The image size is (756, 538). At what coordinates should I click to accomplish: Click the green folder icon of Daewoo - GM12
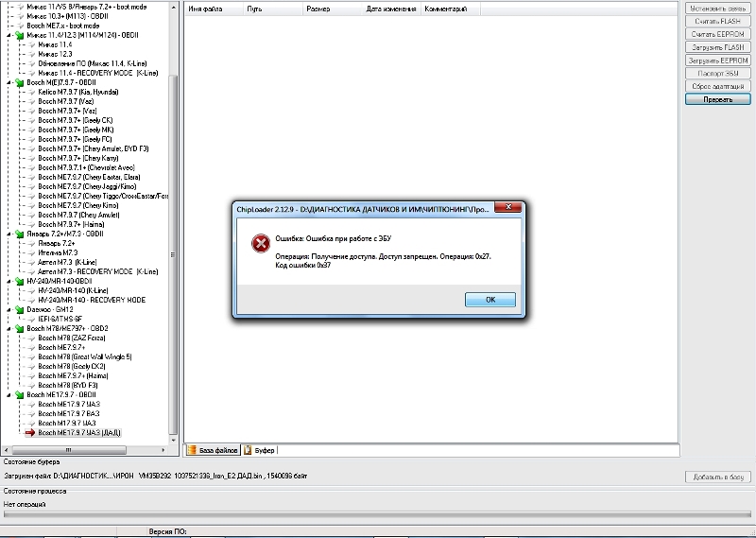point(19,309)
